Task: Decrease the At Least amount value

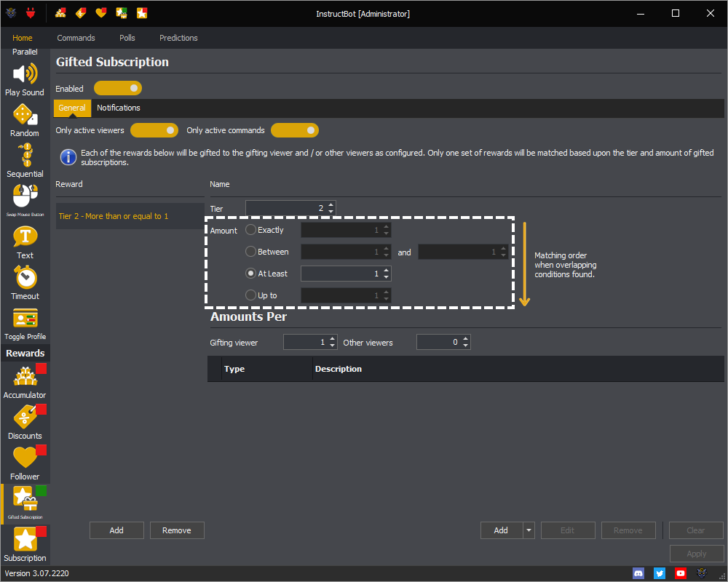Action: click(x=387, y=277)
